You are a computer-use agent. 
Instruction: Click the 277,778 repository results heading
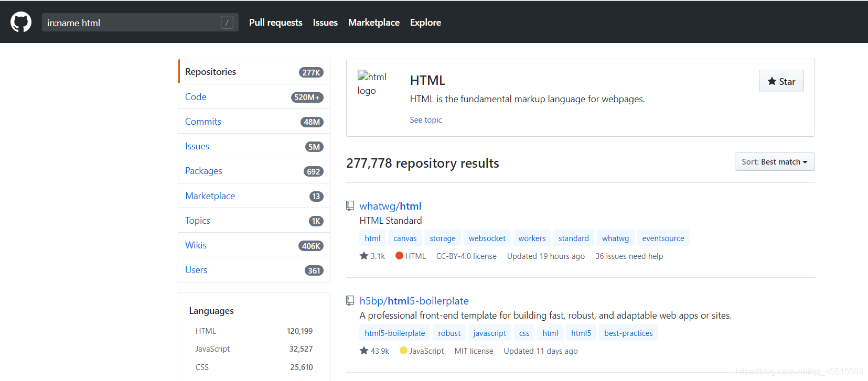click(423, 164)
